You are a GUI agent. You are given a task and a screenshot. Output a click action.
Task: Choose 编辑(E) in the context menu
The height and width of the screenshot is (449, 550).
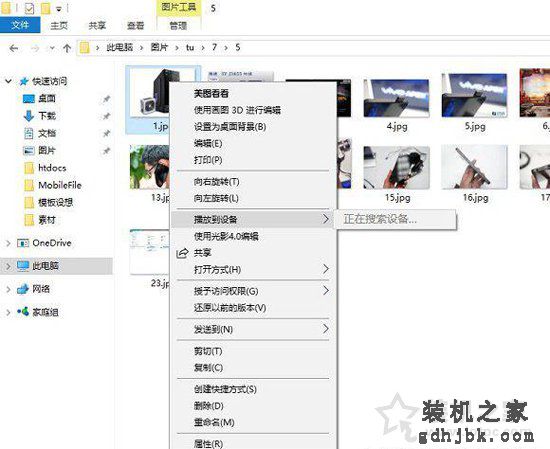[208, 143]
